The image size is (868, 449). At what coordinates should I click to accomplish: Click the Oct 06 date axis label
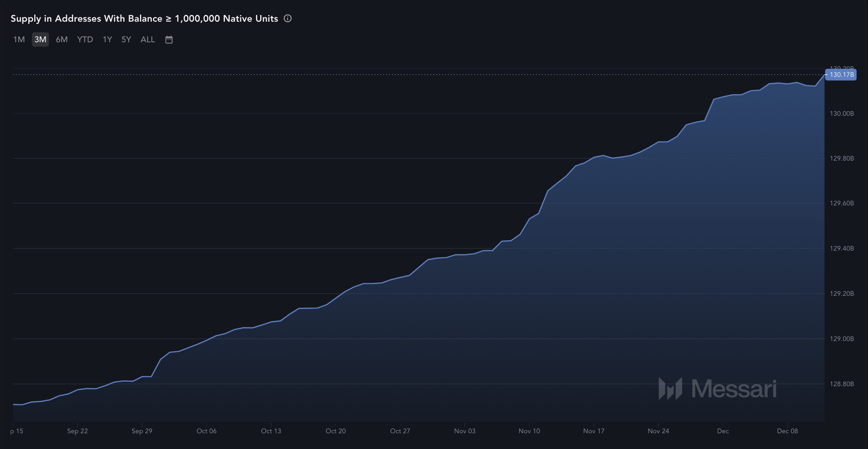207,431
